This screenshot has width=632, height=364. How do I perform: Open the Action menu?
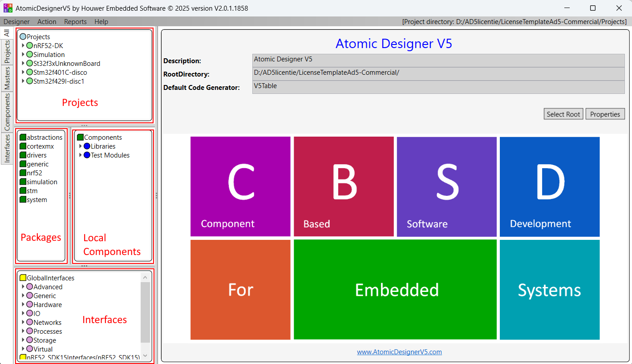coord(47,22)
